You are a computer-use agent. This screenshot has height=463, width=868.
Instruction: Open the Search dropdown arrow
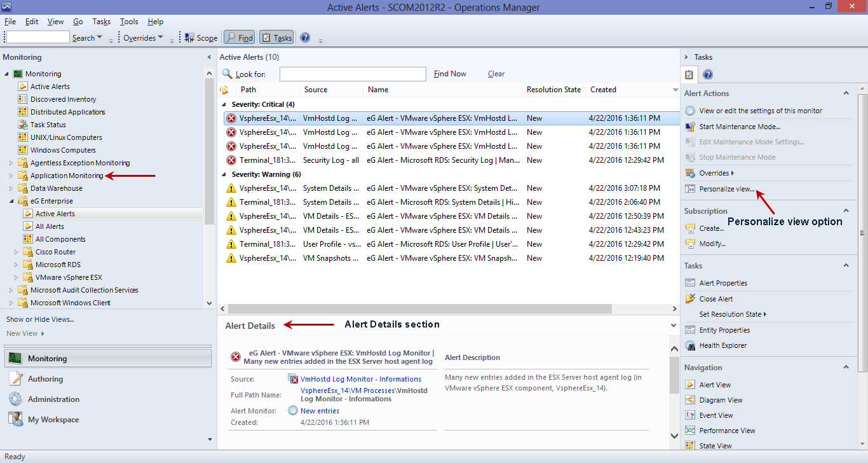[100, 38]
